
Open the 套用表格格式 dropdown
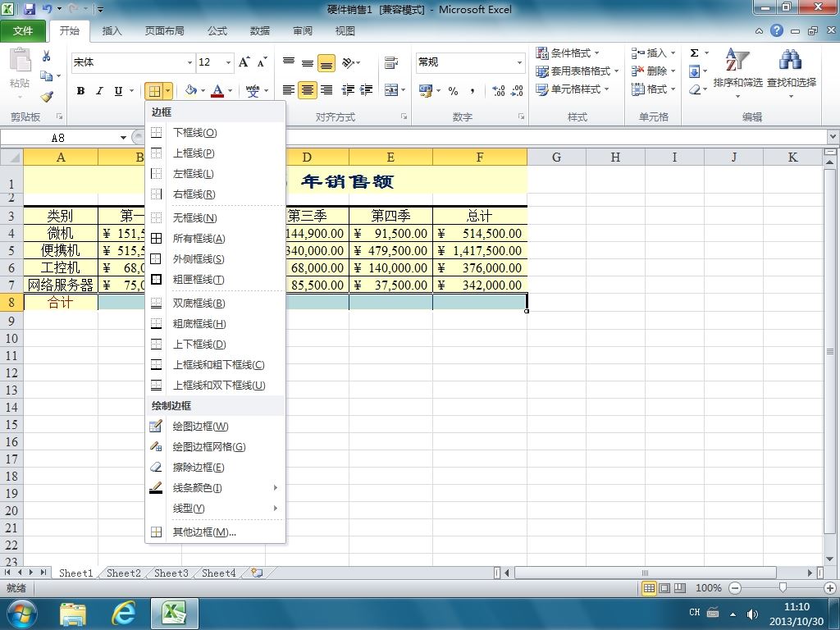[577, 71]
